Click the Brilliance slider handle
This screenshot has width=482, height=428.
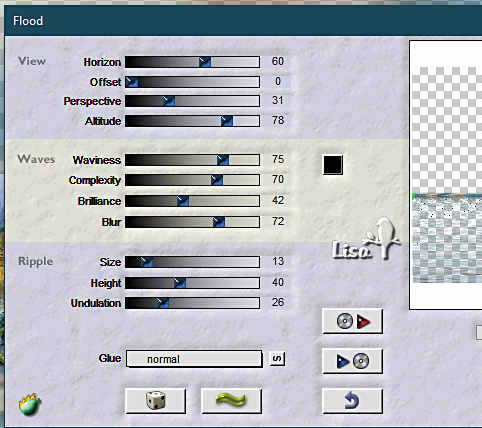[183, 201]
